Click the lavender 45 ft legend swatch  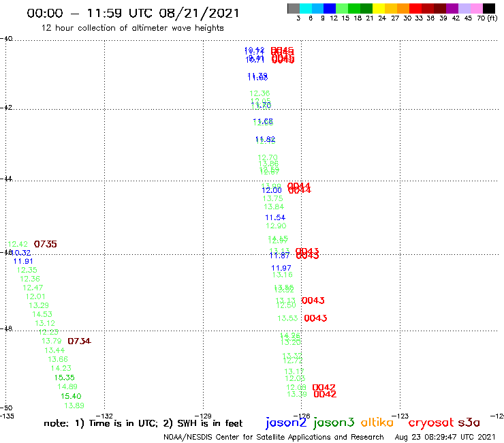click(464, 9)
